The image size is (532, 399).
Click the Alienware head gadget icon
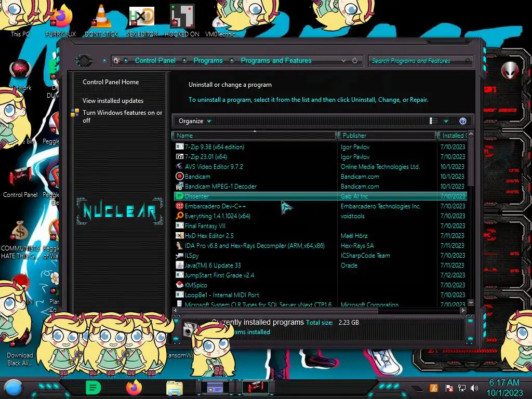coord(510,70)
